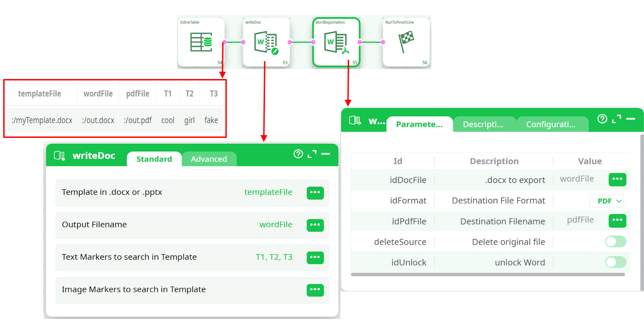Open the Destination File Format PDF dropdown
Viewport: 644px width, 324px height.
[x=607, y=201]
